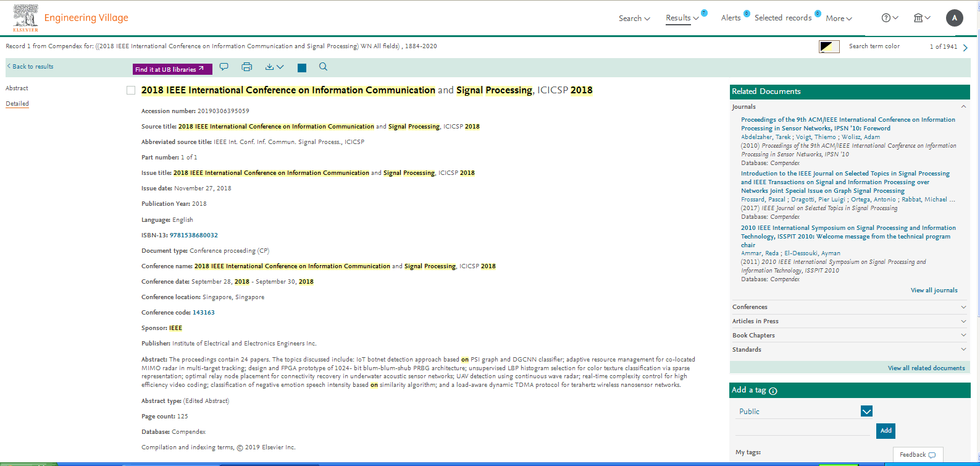Click the Sponsor IEEE link
The width and height of the screenshot is (980, 466).
(176, 328)
